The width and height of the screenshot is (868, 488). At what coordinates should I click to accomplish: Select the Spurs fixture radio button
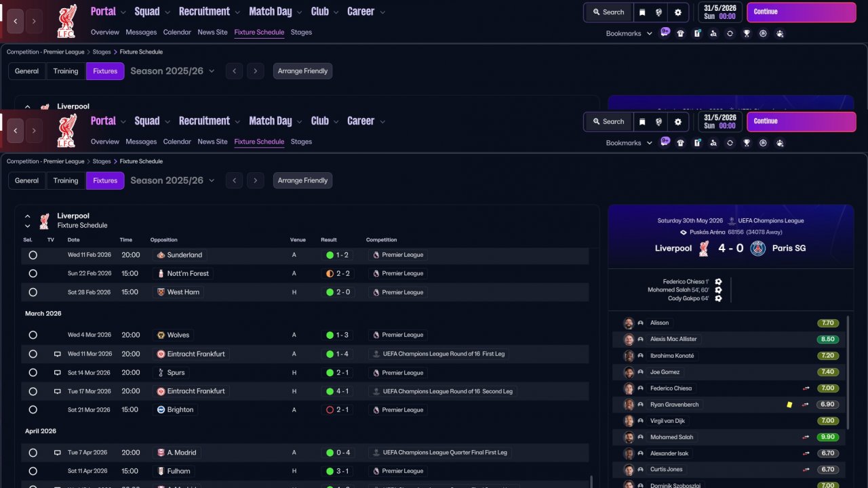(x=33, y=373)
